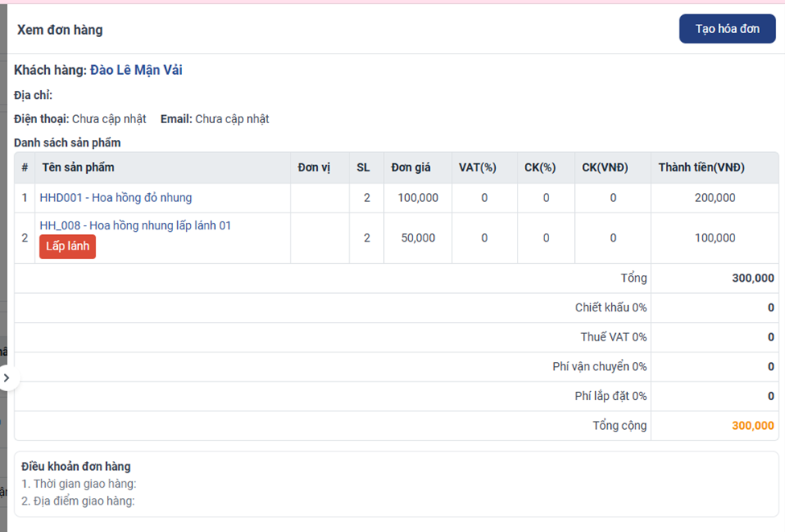Click the Thành tiền(VNĐ) column header
The width and height of the screenshot is (785, 532).
click(x=701, y=167)
